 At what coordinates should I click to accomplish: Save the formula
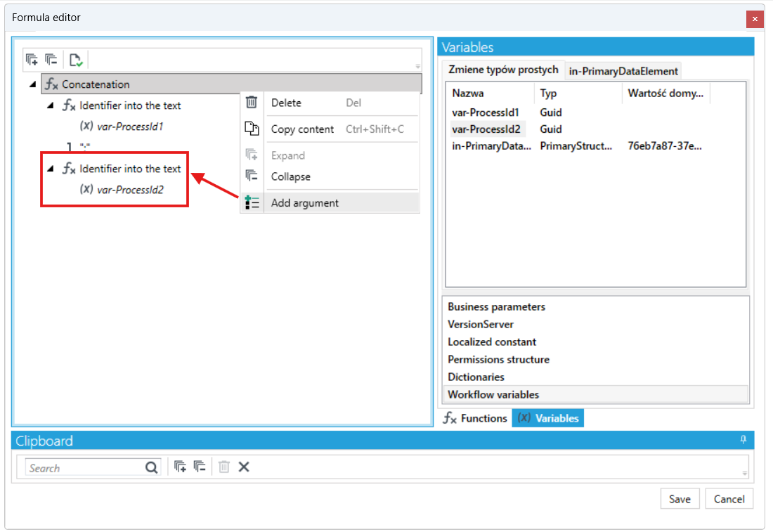tap(680, 499)
